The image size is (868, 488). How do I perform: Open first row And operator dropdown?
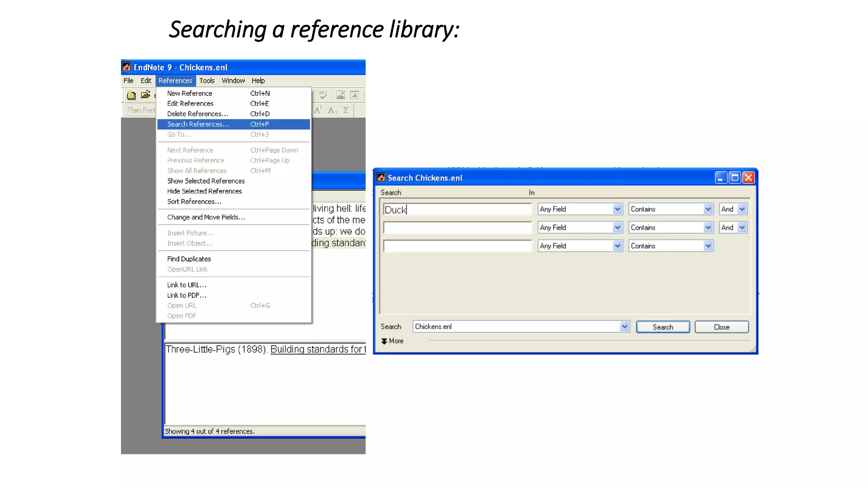(742, 209)
